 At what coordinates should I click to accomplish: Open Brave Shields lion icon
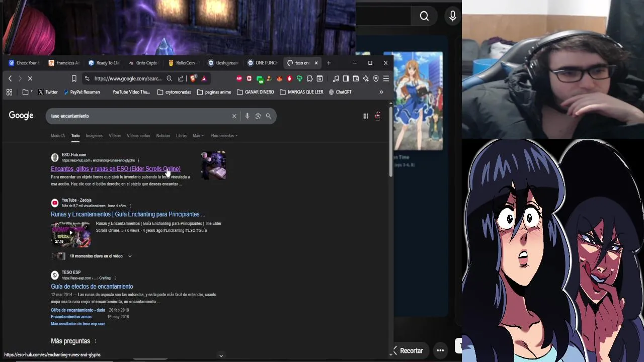193,78
